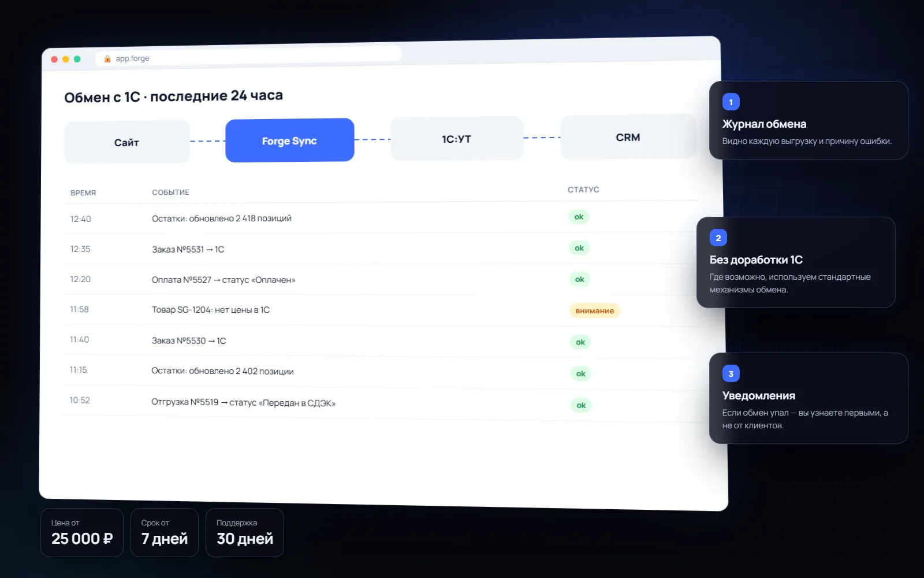This screenshot has height=578, width=924.
Task: Click number 2 badge on Без доработки 1С card
Action: [x=718, y=238]
